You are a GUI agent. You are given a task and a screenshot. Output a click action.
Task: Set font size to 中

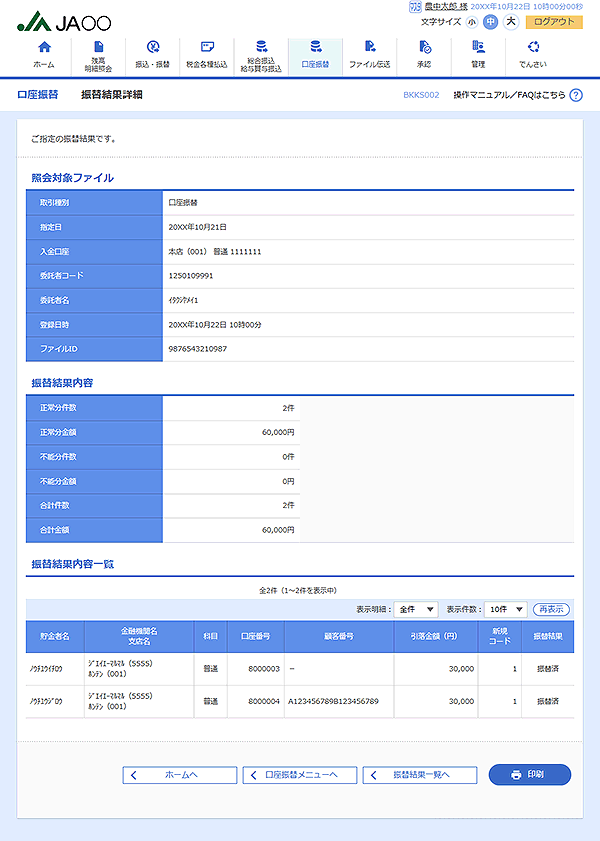[x=490, y=22]
